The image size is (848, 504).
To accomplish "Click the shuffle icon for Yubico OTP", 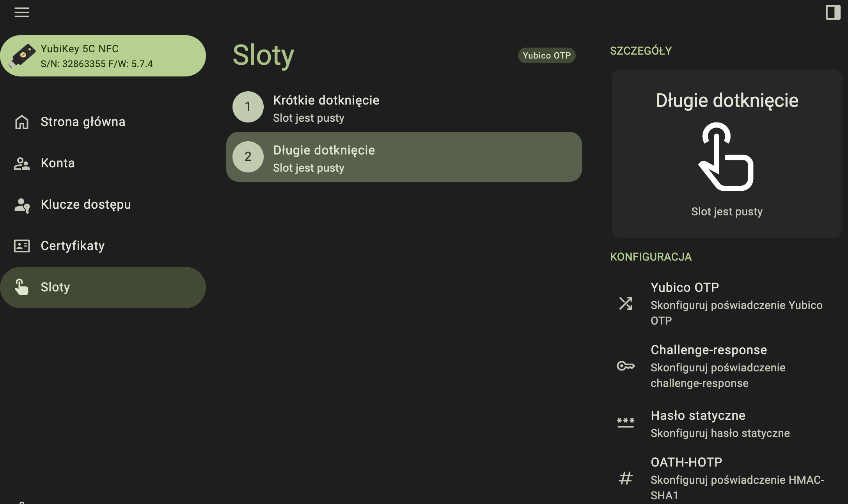I will point(626,303).
